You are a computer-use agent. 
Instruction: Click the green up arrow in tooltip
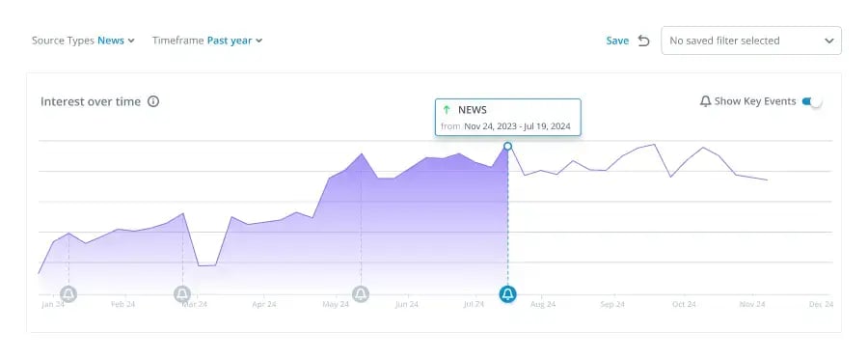(x=447, y=110)
